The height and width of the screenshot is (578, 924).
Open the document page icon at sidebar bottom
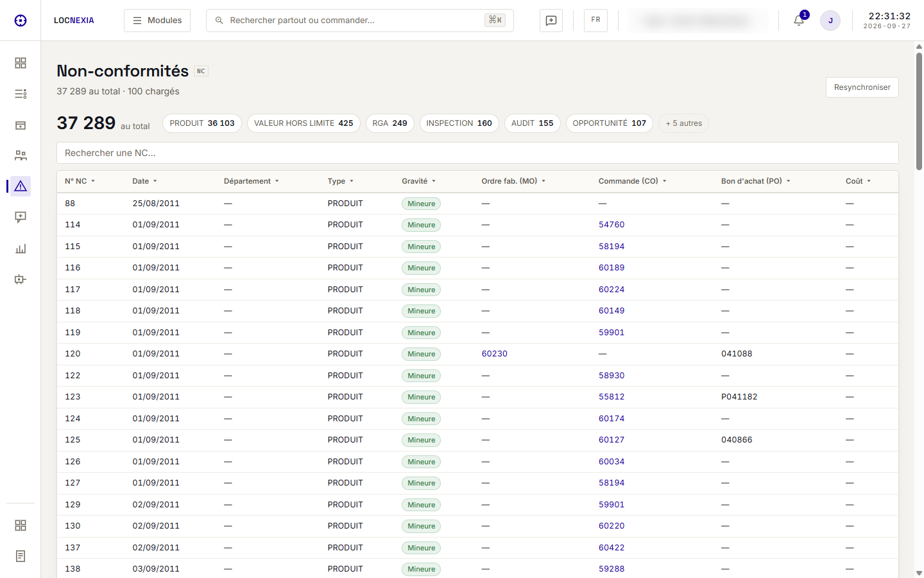click(x=21, y=556)
